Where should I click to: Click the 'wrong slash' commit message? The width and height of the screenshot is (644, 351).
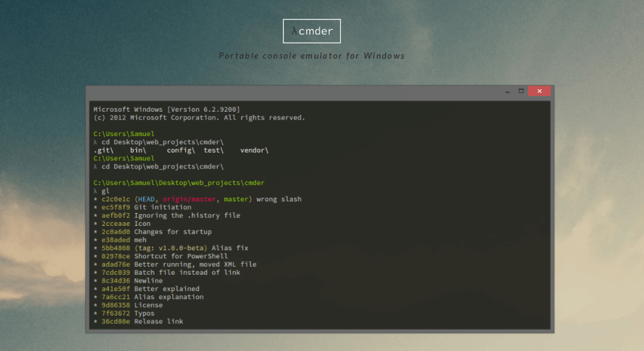tap(279, 199)
